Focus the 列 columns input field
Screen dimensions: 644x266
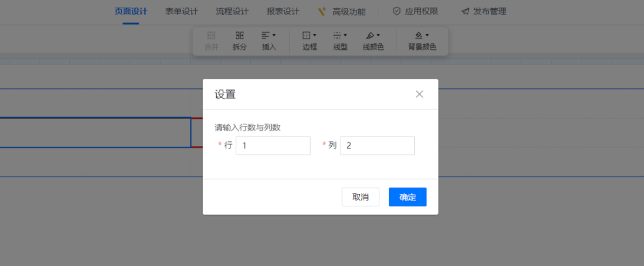[x=377, y=145]
